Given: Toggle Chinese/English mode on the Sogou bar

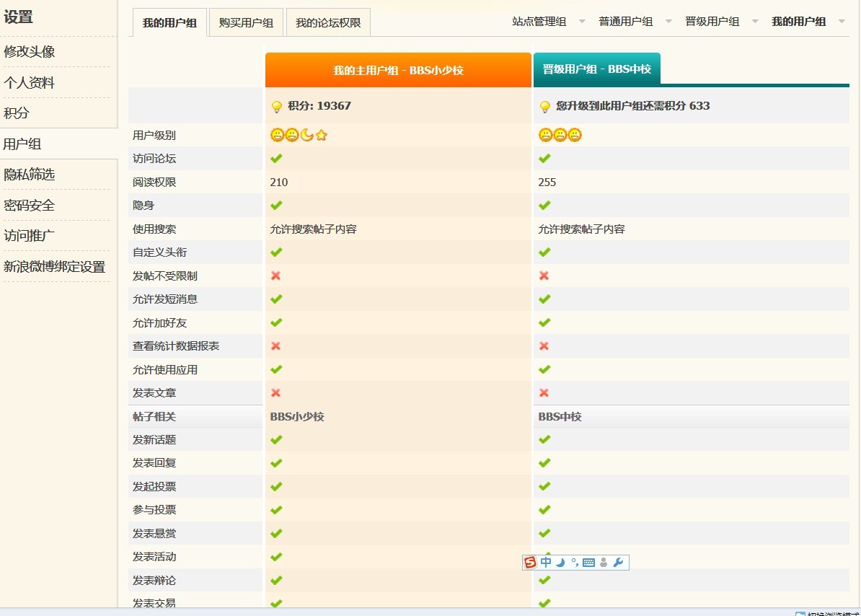Looking at the screenshot, I should click(546, 563).
